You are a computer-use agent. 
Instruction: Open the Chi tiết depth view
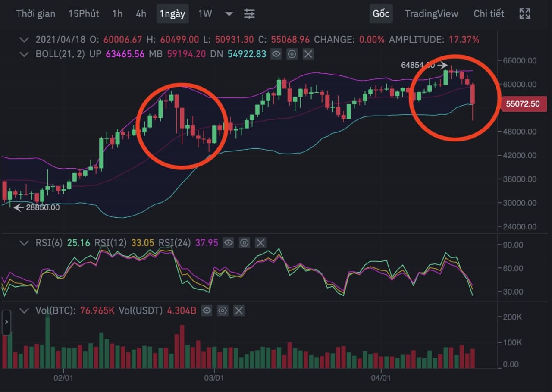(489, 13)
